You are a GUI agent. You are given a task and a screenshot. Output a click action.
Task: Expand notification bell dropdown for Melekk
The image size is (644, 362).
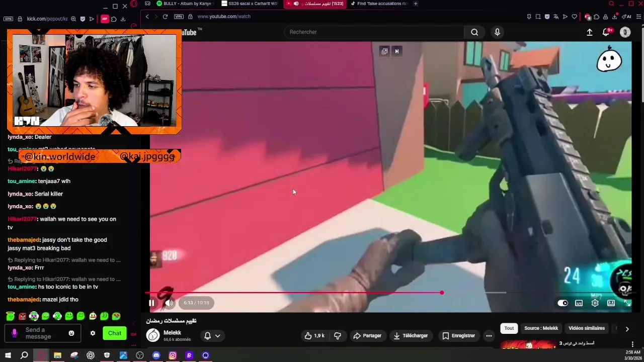tap(212, 336)
